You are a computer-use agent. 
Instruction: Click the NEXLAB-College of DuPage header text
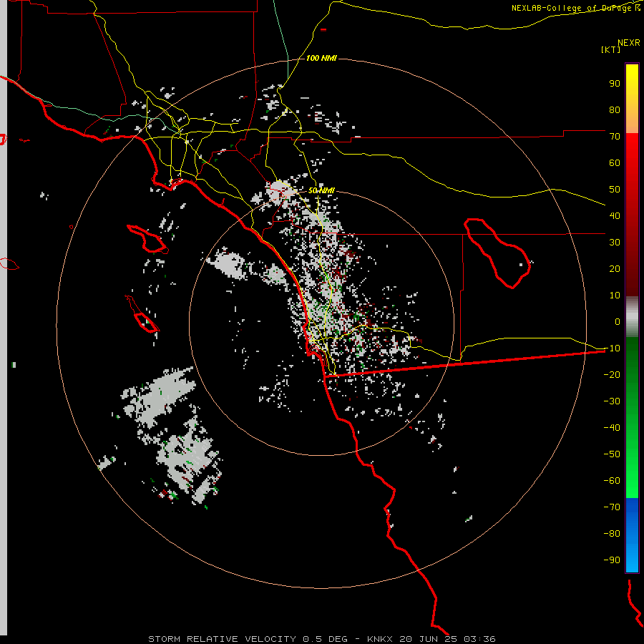click(x=576, y=8)
